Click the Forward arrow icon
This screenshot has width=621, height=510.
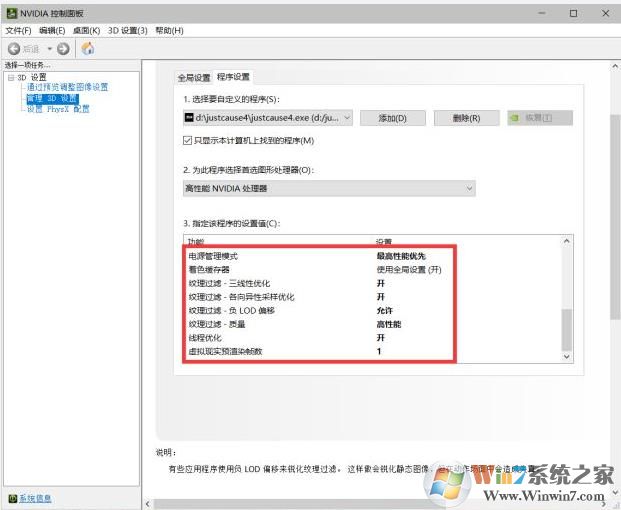click(63, 49)
